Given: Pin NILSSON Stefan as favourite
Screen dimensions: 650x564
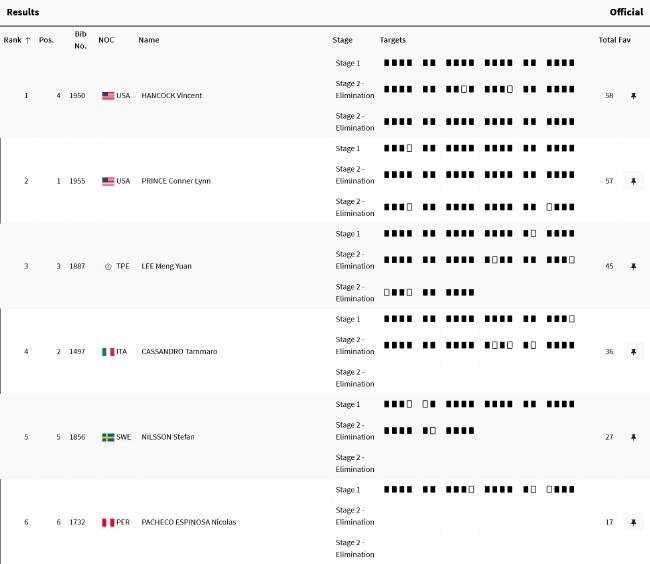Looking at the screenshot, I should tap(633, 437).
